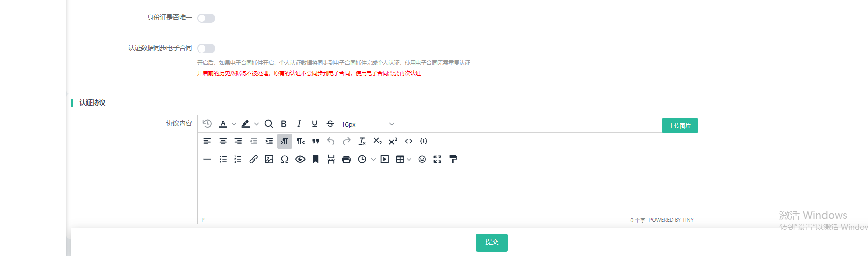Insert a link with the chain icon
Screen dimensions: 868x256
coord(254,159)
